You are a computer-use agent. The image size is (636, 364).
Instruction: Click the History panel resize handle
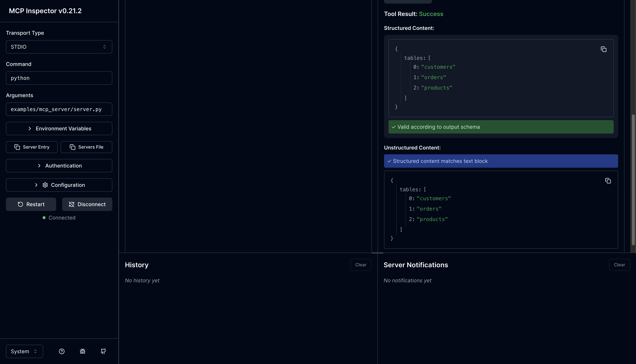click(378, 253)
